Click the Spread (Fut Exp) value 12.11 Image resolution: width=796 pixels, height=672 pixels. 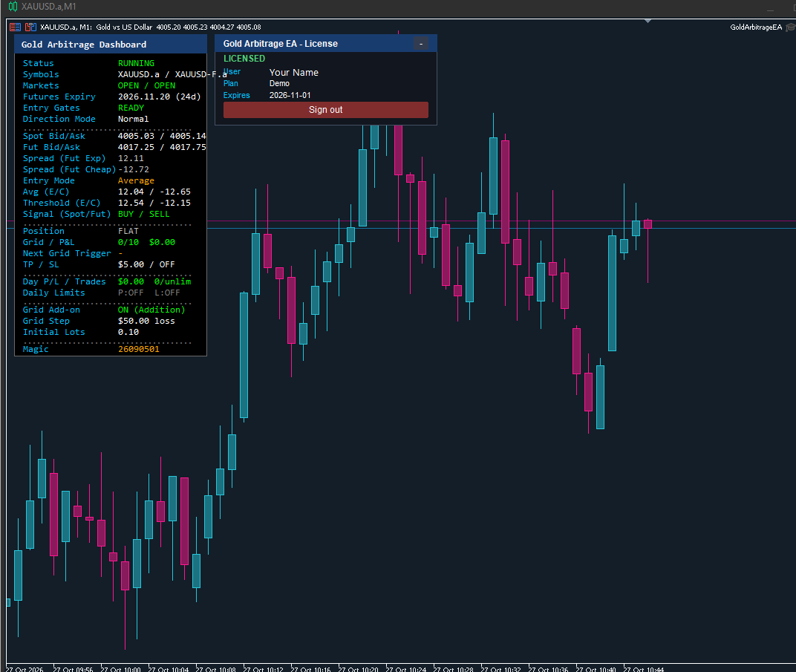pos(131,158)
